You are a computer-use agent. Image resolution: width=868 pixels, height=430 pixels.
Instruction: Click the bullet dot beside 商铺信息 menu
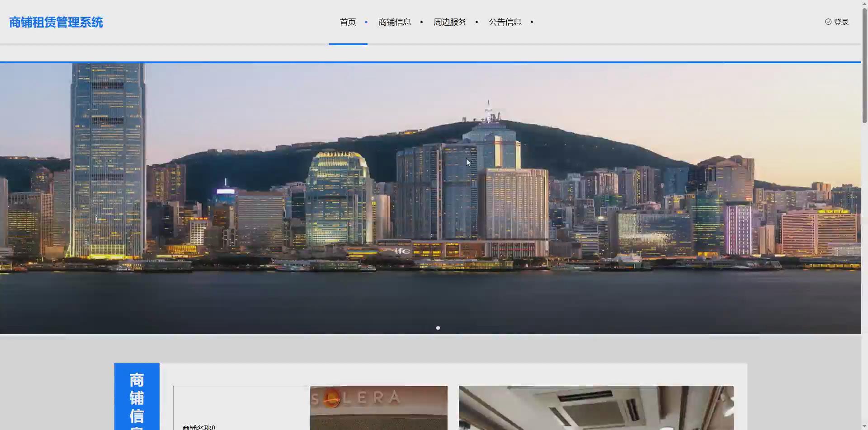click(421, 22)
